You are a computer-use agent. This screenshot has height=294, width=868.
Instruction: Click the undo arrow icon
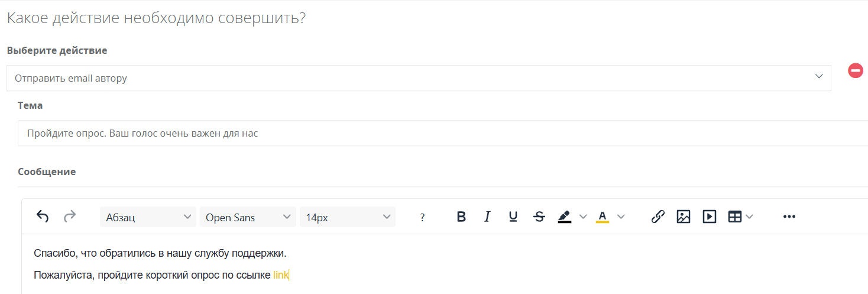point(43,217)
